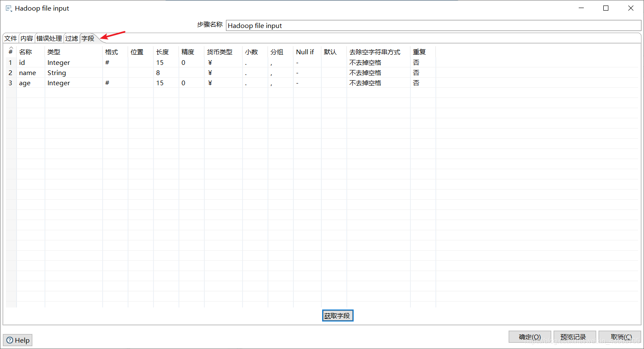Click the Hadoop file input window icon

pyautogui.click(x=8, y=8)
